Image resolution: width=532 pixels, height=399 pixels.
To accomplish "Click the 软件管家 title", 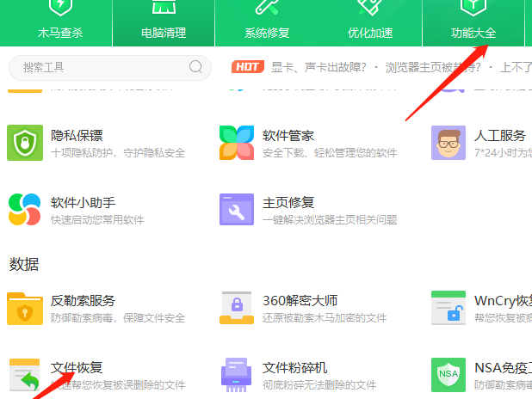I will coord(288,136).
